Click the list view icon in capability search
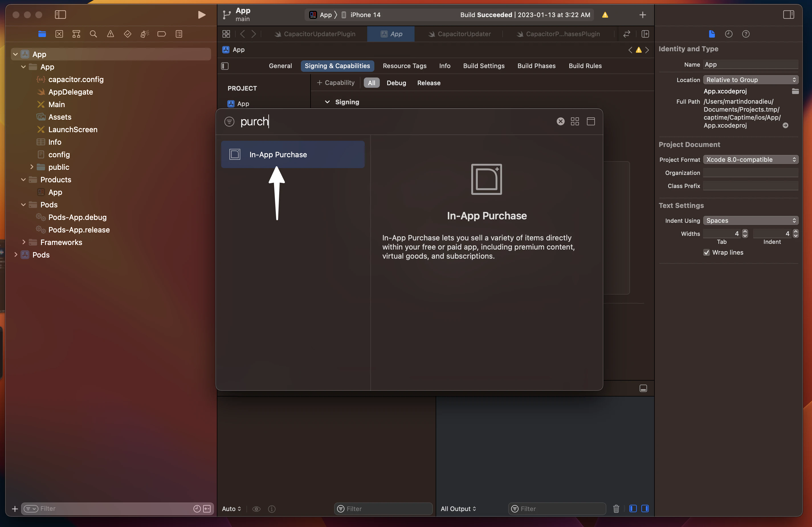812x527 pixels. [591, 121]
